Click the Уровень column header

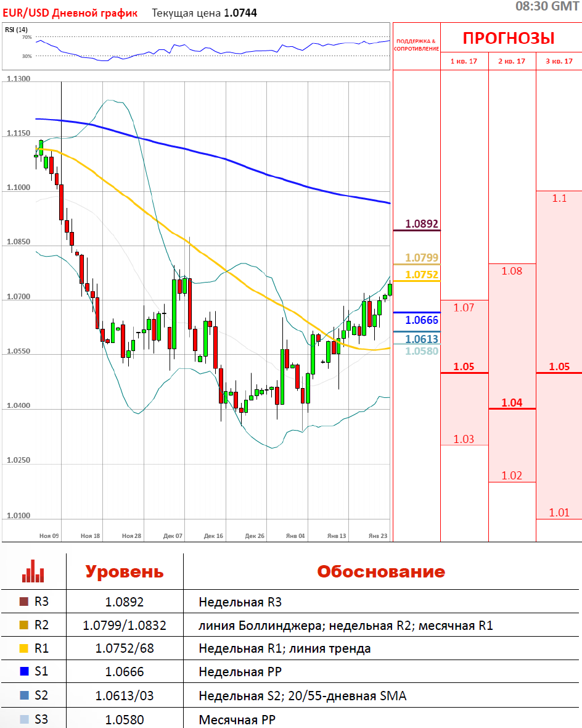click(x=125, y=571)
